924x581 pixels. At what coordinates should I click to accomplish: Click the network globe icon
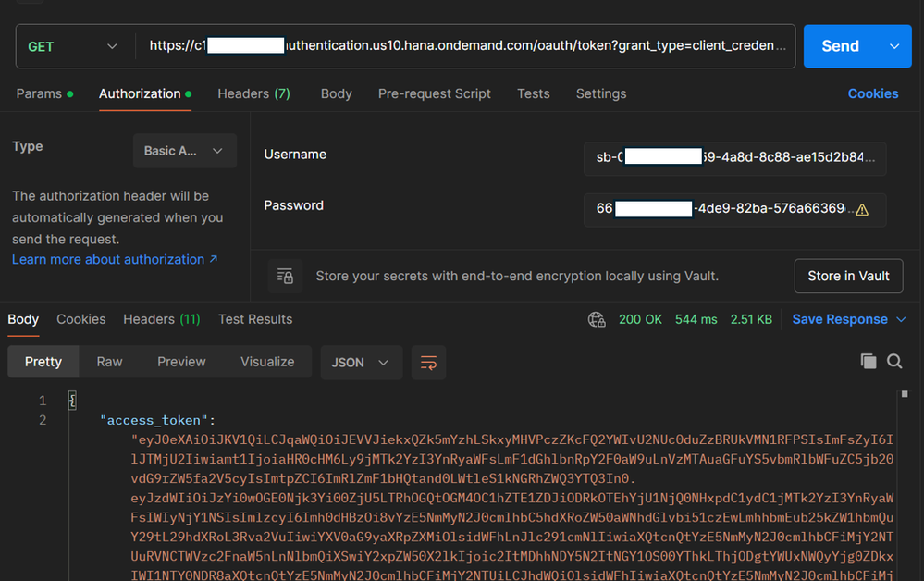coord(597,319)
